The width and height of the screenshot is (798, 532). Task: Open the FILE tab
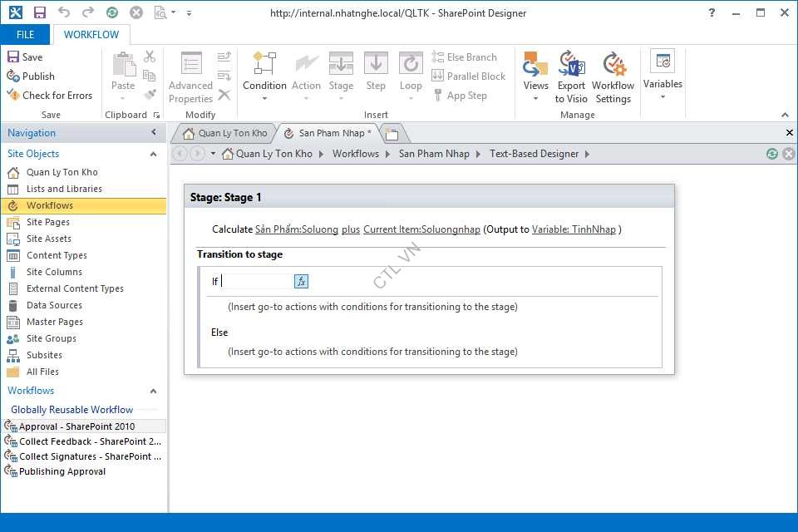(x=25, y=34)
